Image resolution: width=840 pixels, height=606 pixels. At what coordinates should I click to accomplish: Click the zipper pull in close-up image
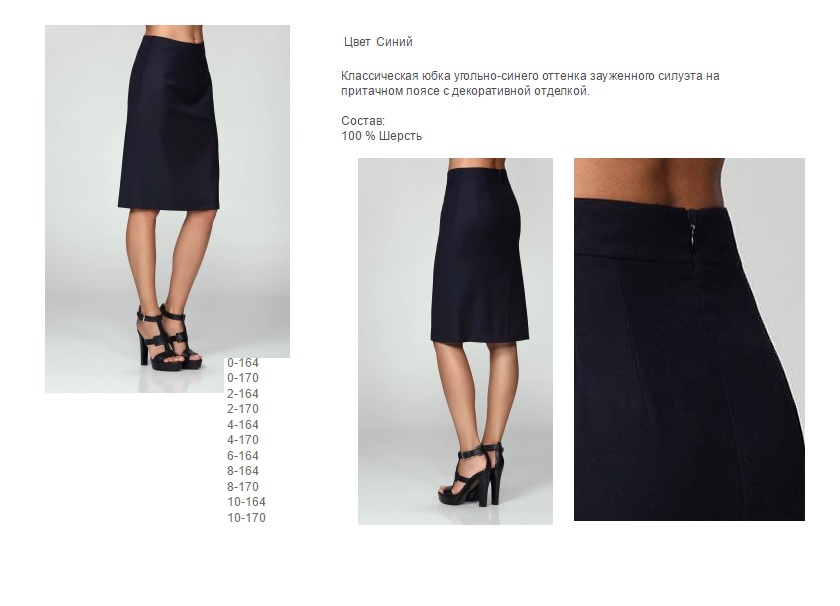[693, 235]
